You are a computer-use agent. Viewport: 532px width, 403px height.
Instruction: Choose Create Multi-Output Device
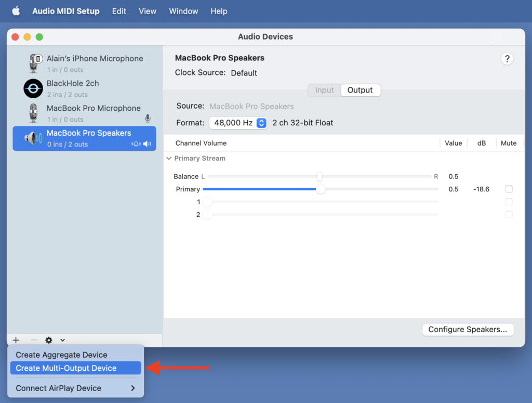[x=76, y=368]
